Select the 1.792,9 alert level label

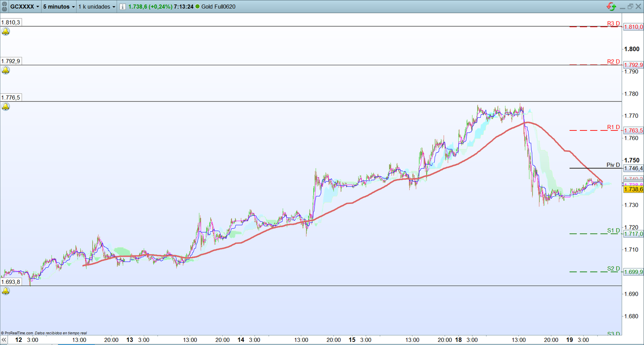coord(11,61)
